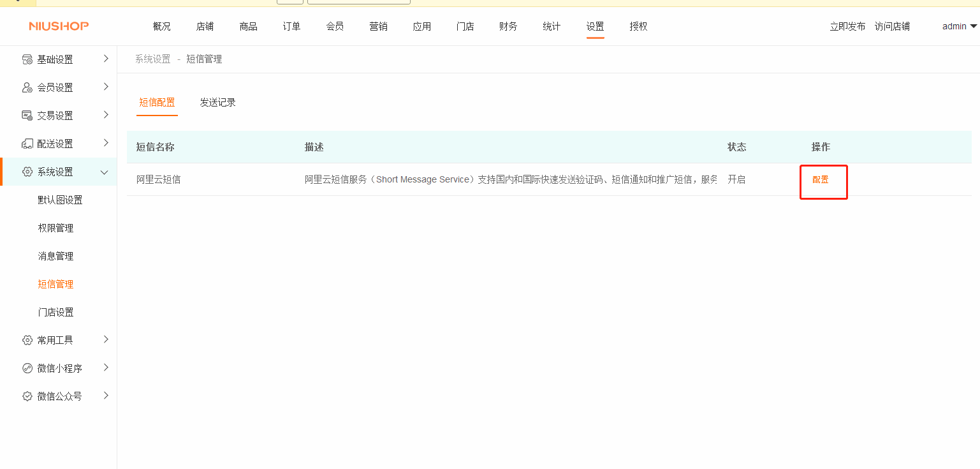Click the 操作 column header
Screen dimensions: 980x469
pos(821,147)
